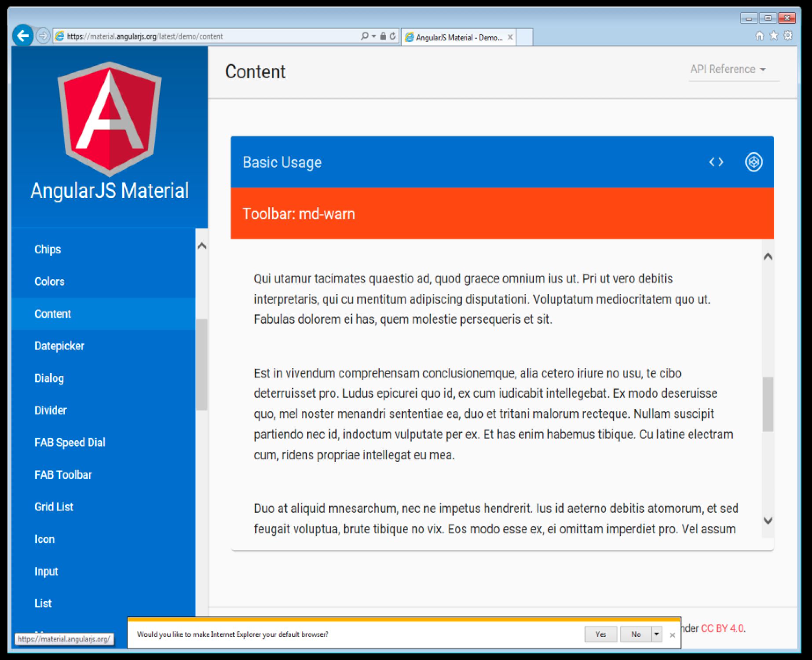Viewport: 812px width, 660px height.
Task: Click Yes to set default browser
Action: [x=601, y=634]
